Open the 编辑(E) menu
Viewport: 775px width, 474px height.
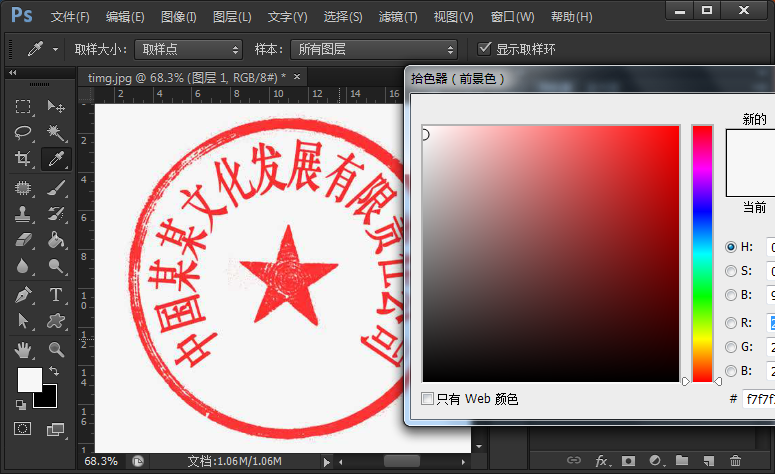tap(125, 17)
